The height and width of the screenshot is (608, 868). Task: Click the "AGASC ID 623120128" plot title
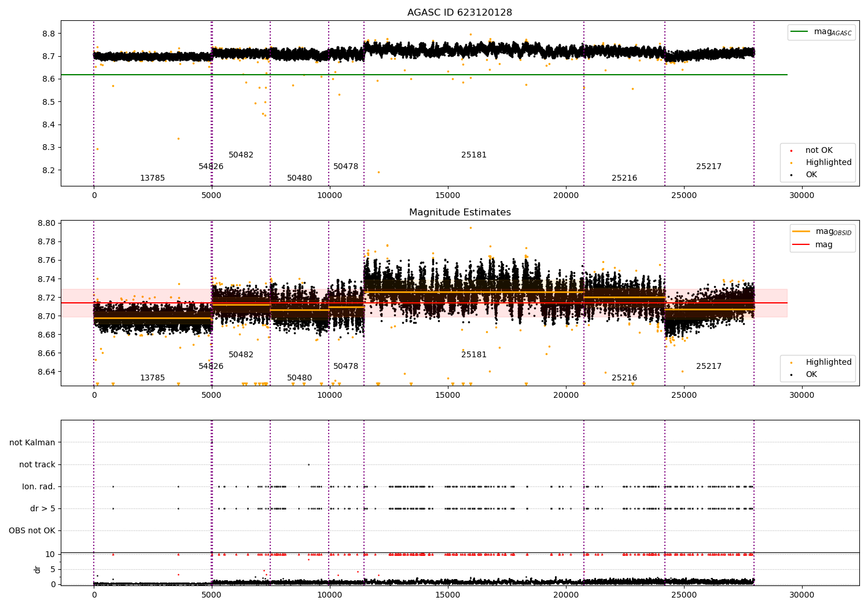[x=459, y=13]
